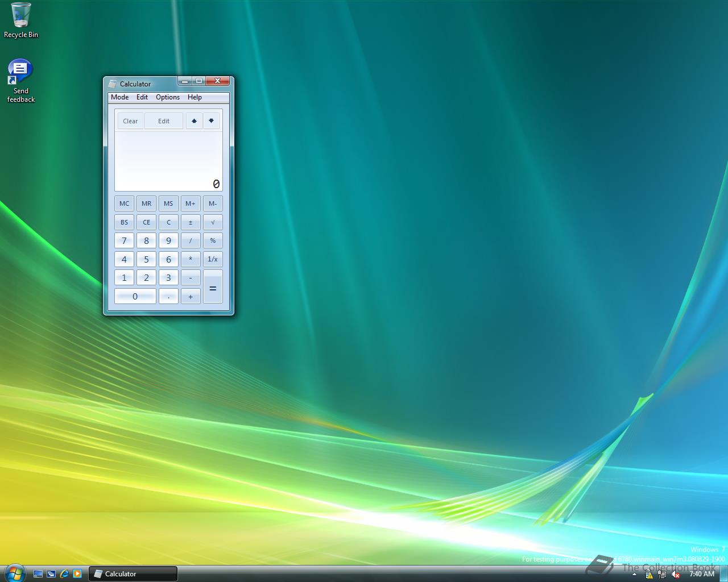The height and width of the screenshot is (582, 728).
Task: Click the 0 digit key
Action: coord(135,296)
